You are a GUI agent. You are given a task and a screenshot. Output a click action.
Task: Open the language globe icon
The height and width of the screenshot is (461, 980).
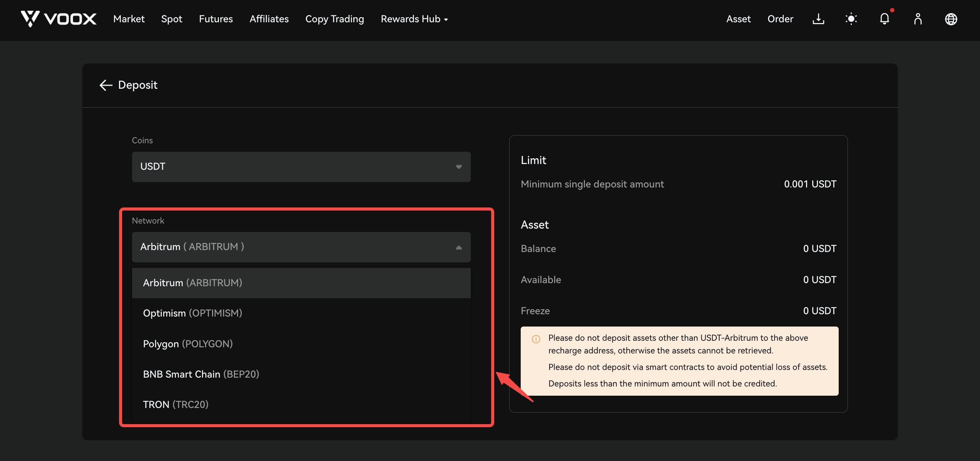(x=951, y=19)
